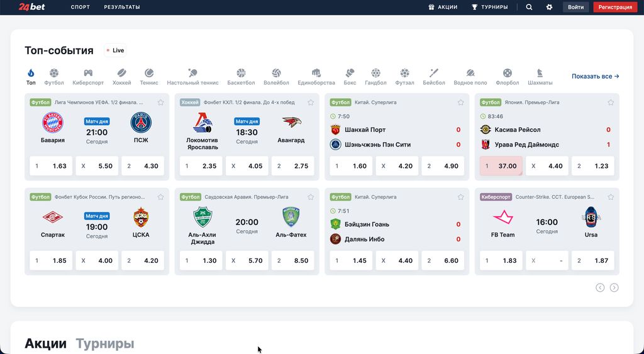Open the Турниры header menu

(x=489, y=7)
